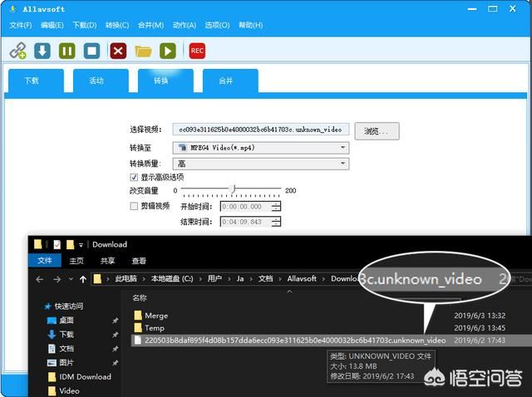Viewport: 532px width, 397px height.
Task: Click Allavsoft breadcrumb segment
Action: (302, 279)
